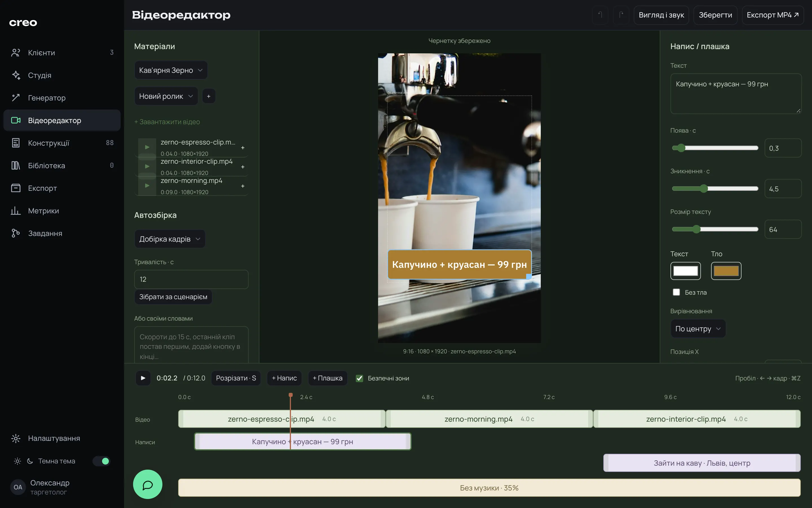The height and width of the screenshot is (508, 812).
Task: Select the Зайти на каву caption clip
Action: (x=701, y=463)
